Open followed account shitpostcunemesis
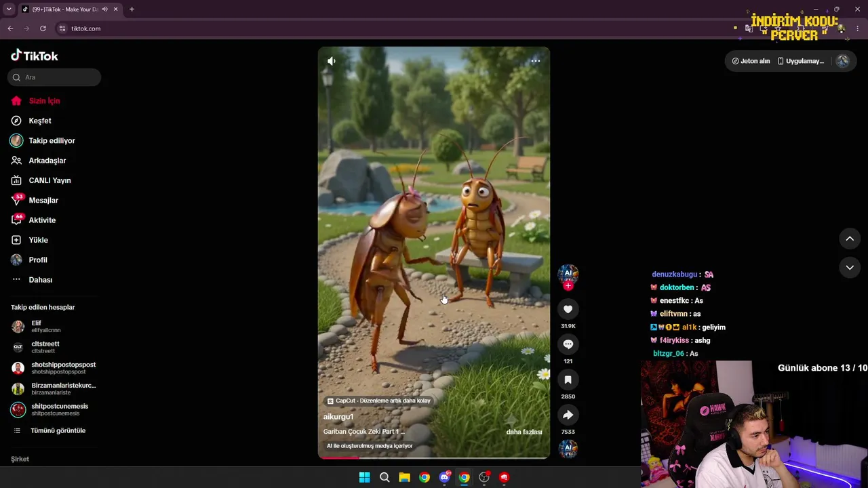868x488 pixels. (x=50, y=409)
